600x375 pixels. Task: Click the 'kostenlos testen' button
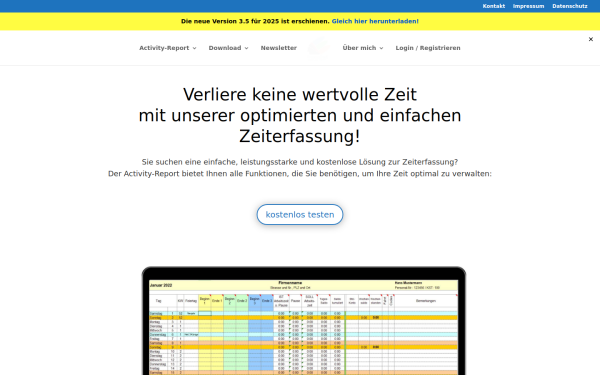300,215
